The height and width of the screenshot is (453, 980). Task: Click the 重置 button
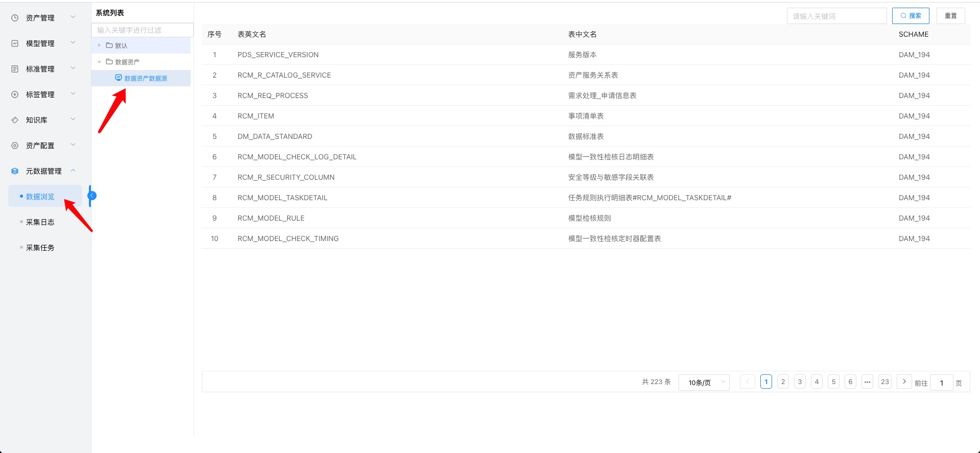pyautogui.click(x=950, y=16)
